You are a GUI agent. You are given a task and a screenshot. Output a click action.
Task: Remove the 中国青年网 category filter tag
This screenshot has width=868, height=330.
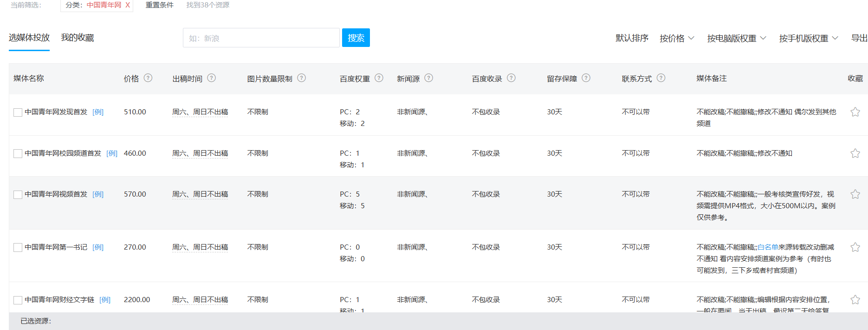click(128, 5)
